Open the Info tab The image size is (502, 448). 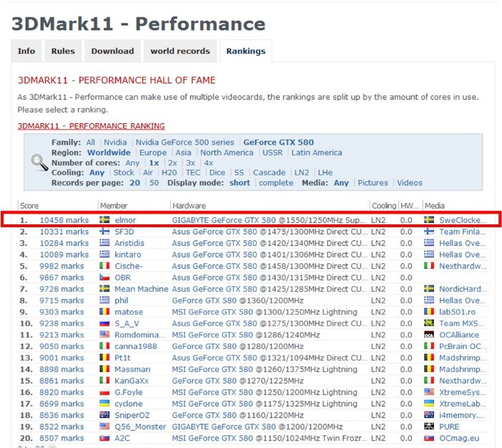pyautogui.click(x=27, y=51)
